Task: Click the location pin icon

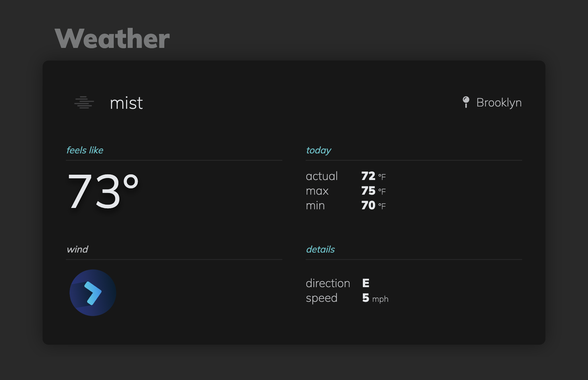Action: point(466,102)
